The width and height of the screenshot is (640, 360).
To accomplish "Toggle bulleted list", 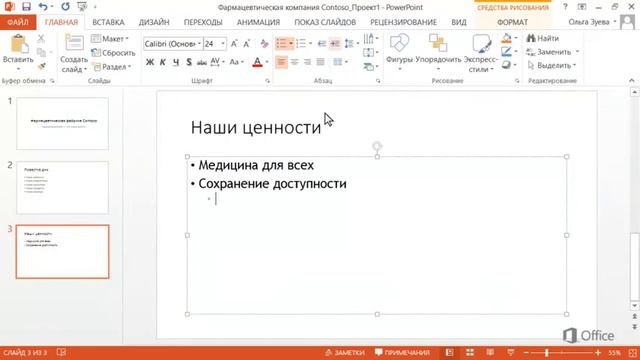I will (x=281, y=43).
